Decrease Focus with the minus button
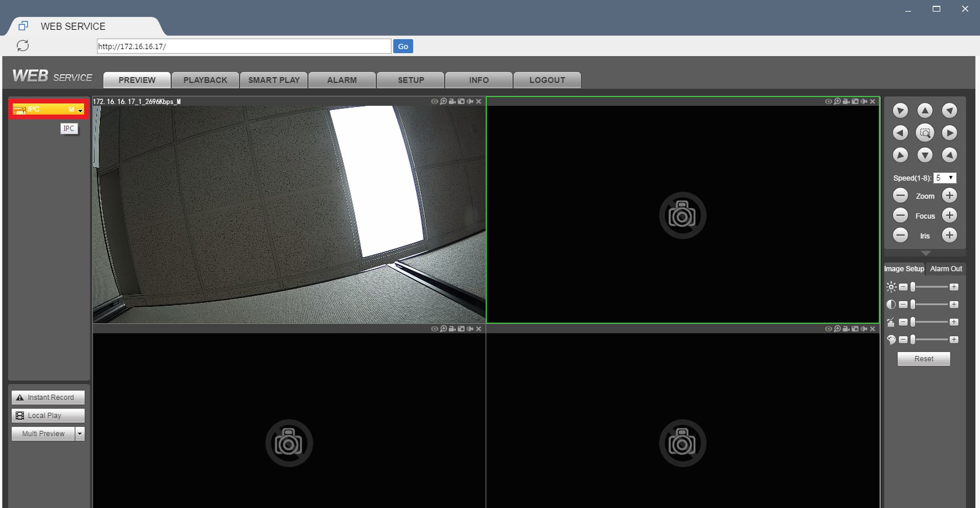The image size is (980, 508). coord(900,215)
